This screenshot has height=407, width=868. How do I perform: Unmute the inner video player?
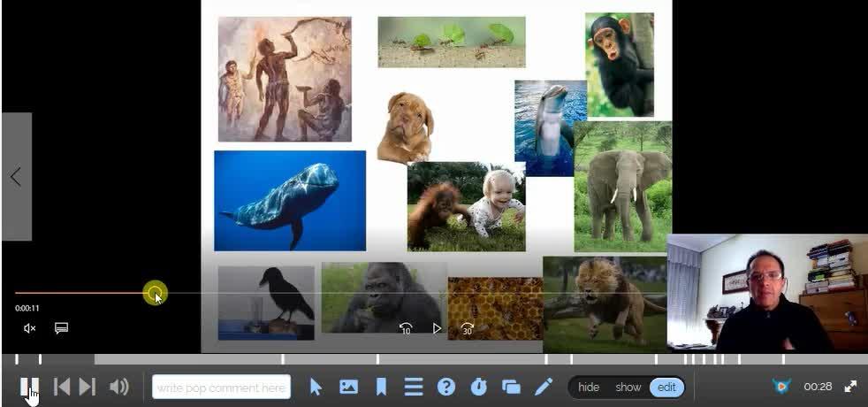(29, 328)
